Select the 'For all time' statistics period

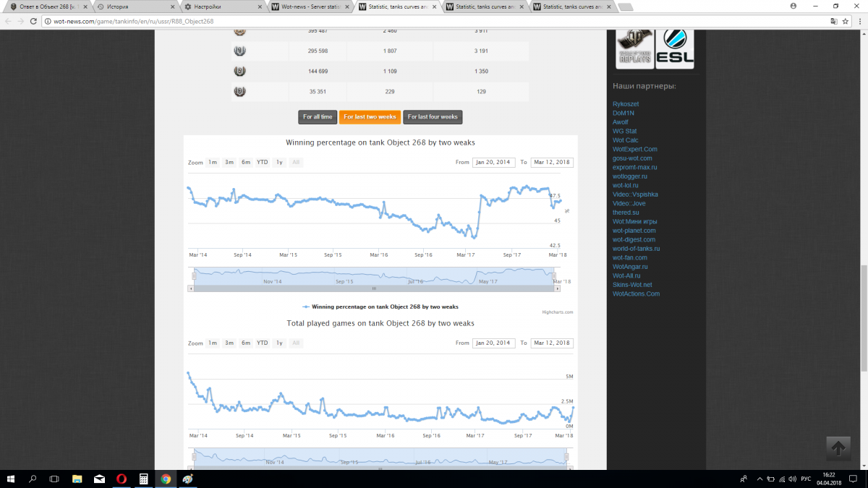[318, 116]
